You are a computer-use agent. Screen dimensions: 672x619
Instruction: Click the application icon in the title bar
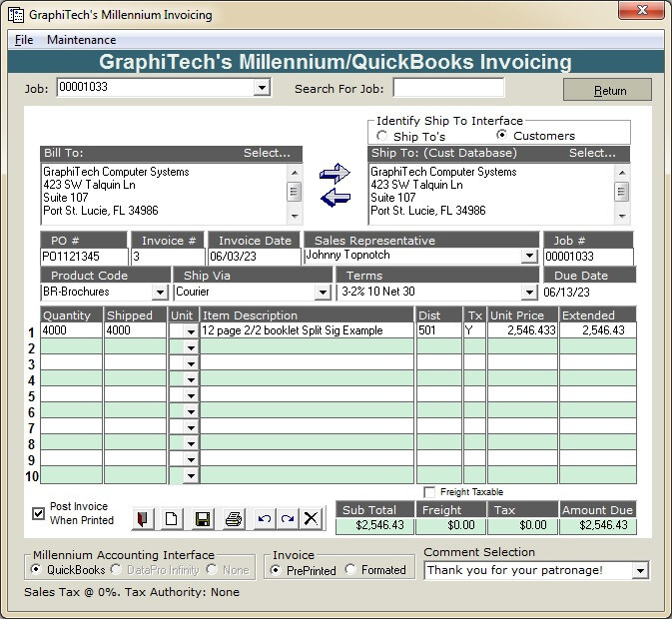16,15
